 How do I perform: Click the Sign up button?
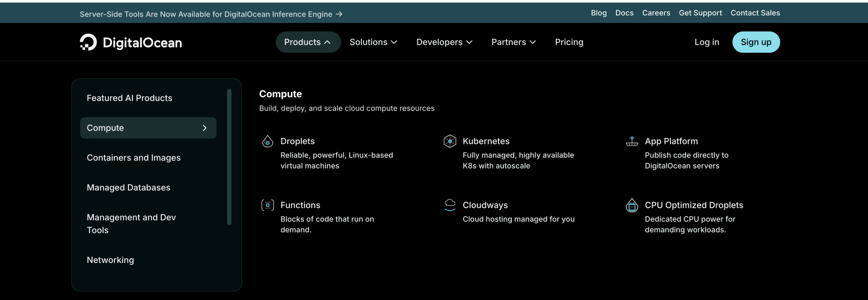(756, 42)
